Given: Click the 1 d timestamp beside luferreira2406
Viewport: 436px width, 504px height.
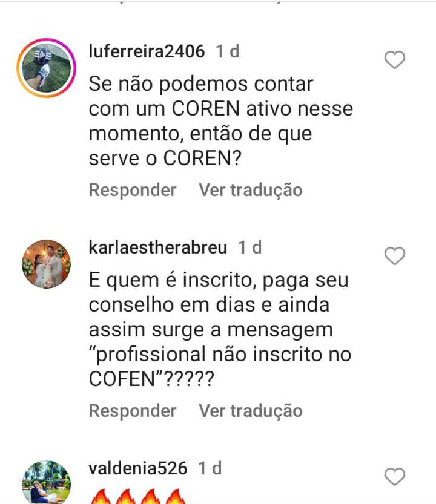Looking at the screenshot, I should point(228,51).
